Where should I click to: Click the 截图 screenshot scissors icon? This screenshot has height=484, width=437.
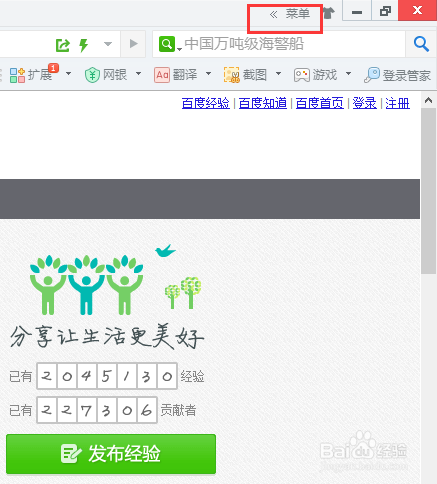[232, 75]
